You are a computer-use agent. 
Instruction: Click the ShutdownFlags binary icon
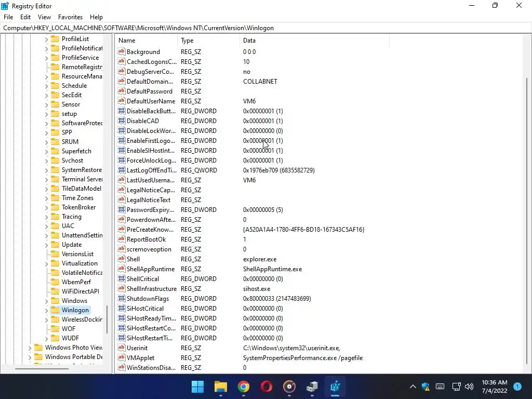(x=122, y=299)
